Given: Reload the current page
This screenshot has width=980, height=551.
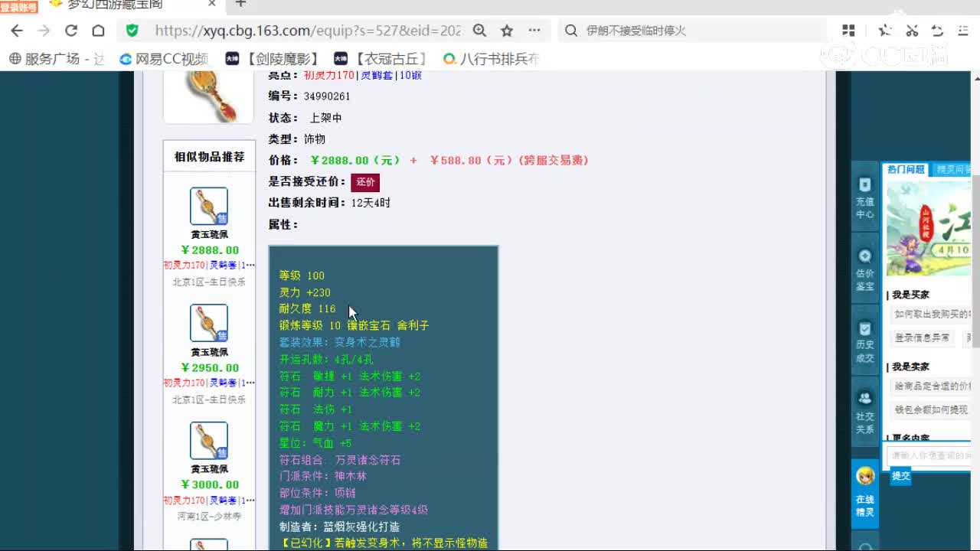Looking at the screenshot, I should tap(71, 31).
